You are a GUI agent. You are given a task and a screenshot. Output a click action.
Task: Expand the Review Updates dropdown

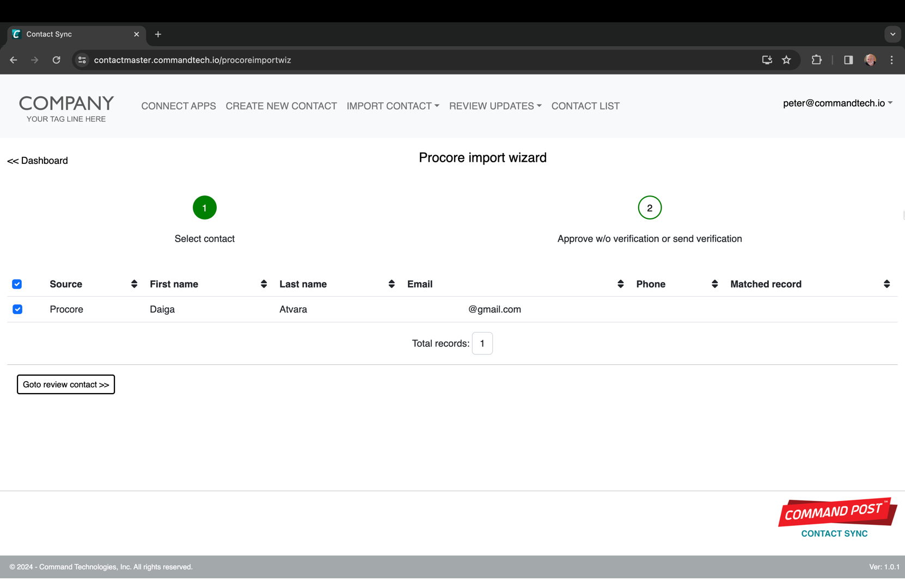494,106
